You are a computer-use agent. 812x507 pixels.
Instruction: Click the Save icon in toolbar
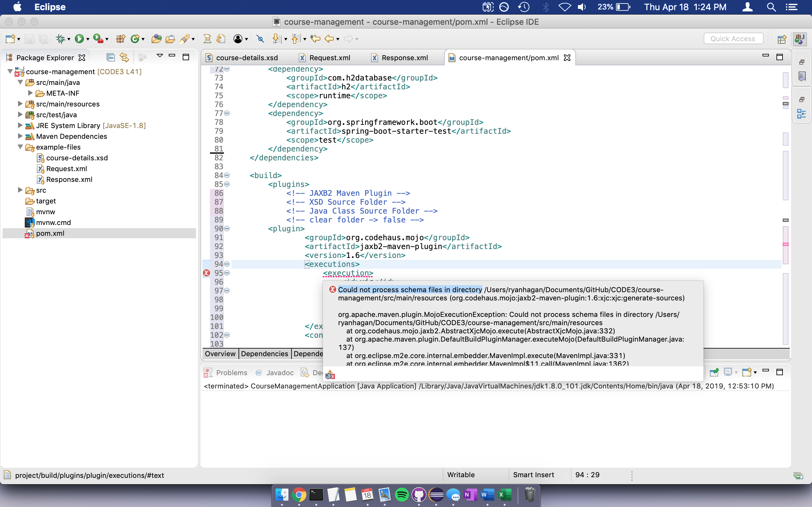tap(29, 39)
